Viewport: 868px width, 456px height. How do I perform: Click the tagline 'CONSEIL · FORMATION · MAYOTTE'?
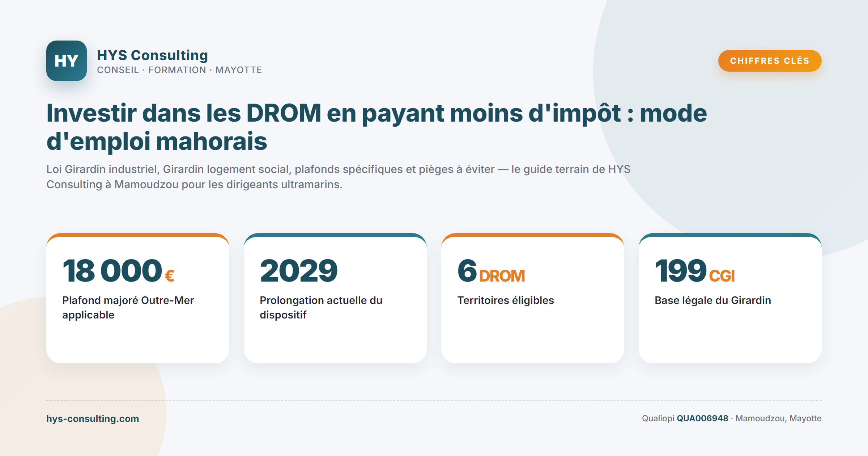pos(179,70)
